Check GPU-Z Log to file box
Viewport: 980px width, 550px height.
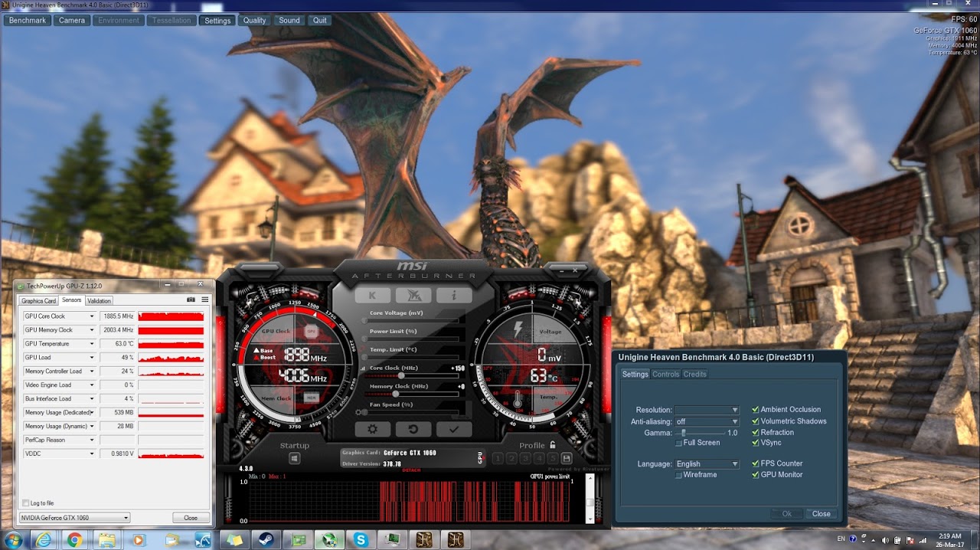tap(25, 503)
